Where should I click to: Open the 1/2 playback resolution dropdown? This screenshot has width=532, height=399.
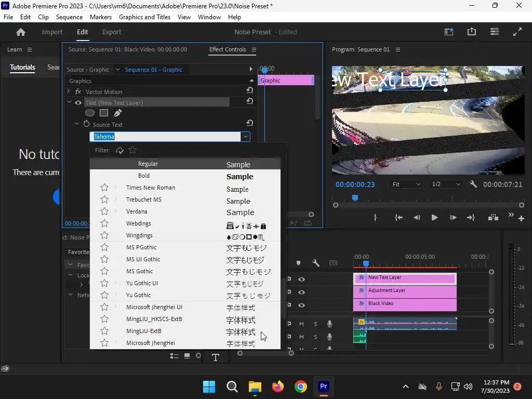tap(446, 184)
